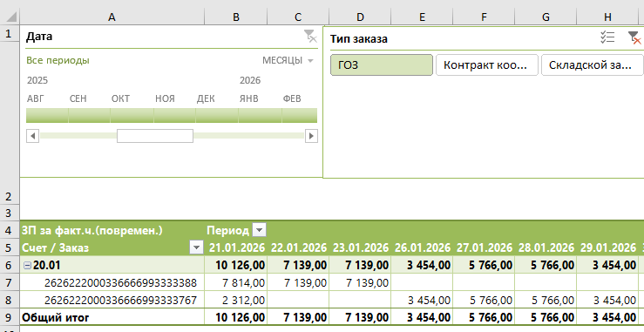Open the МЕСЯЦЫ time level dropdown
Image resolution: width=644 pixels, height=332 pixels.
[288, 60]
